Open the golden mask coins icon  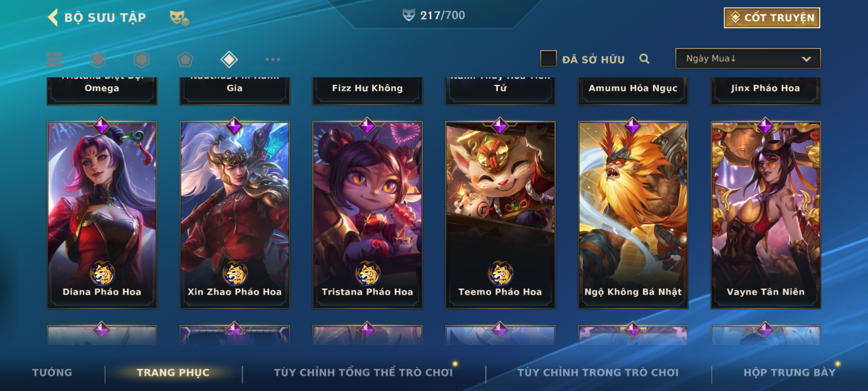pos(179,18)
